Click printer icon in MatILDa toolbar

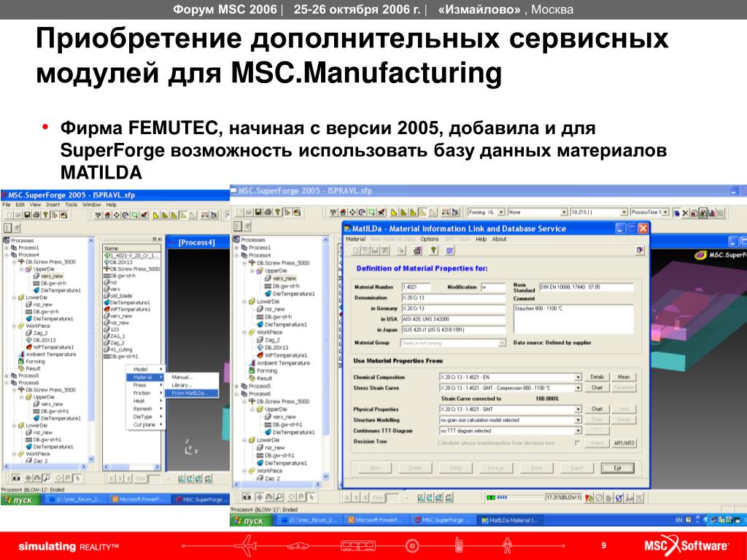tap(417, 251)
